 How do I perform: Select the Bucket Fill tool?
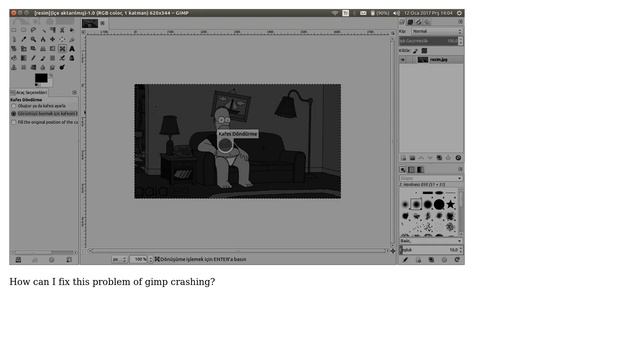(x=14, y=58)
